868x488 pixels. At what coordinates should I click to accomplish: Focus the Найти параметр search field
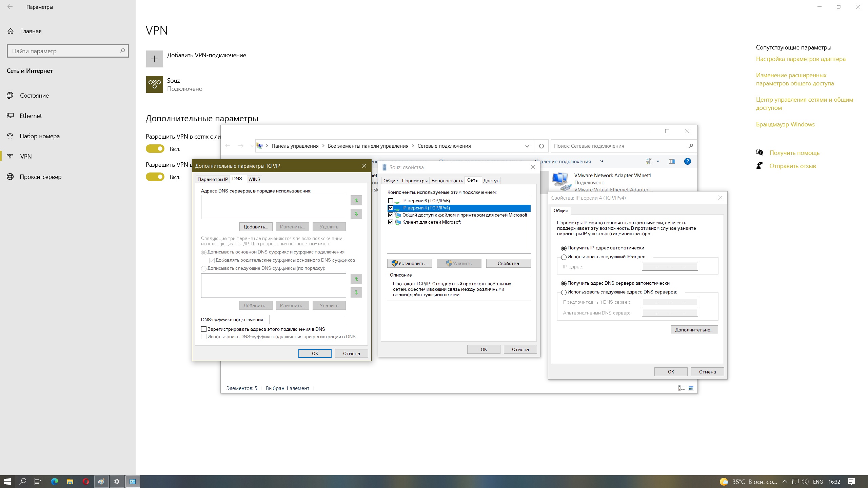click(x=68, y=51)
